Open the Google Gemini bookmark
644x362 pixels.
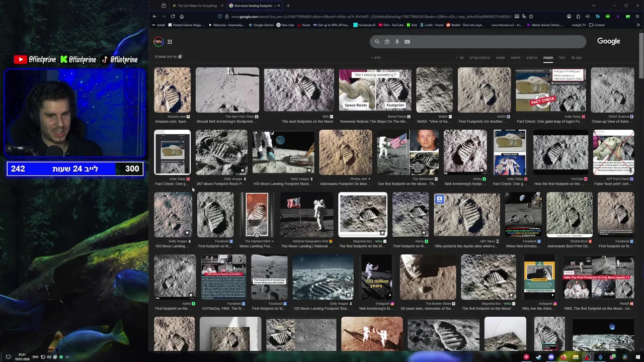pyautogui.click(x=261, y=25)
